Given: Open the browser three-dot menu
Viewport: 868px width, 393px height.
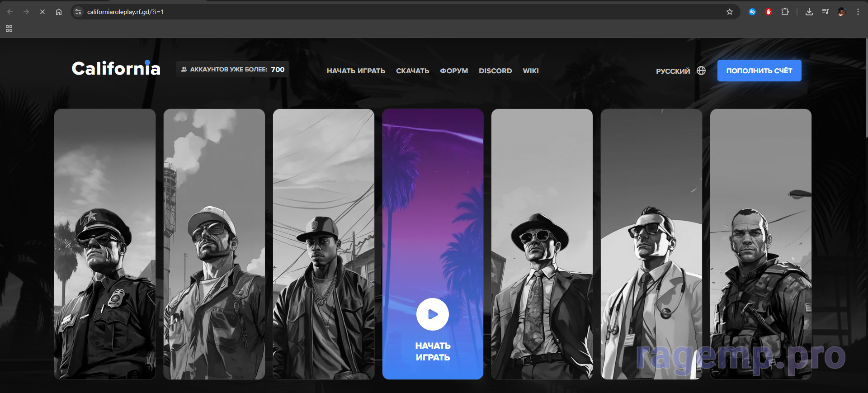Looking at the screenshot, I should point(858,12).
